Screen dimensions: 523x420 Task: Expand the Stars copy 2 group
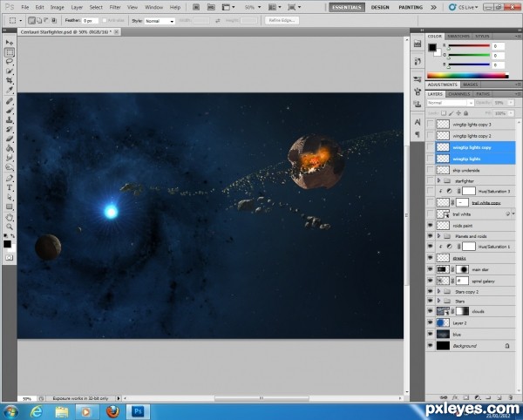pyautogui.click(x=439, y=291)
